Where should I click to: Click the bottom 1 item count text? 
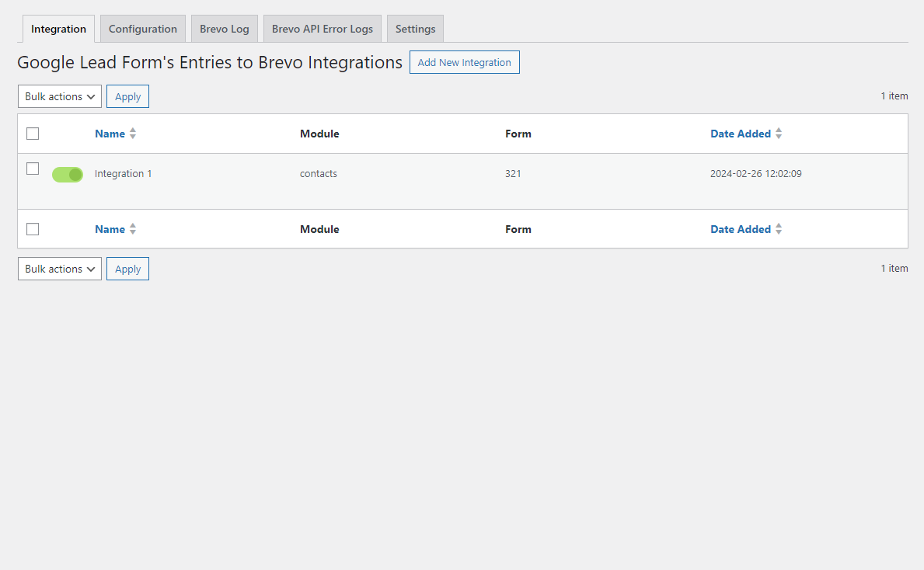click(x=894, y=269)
